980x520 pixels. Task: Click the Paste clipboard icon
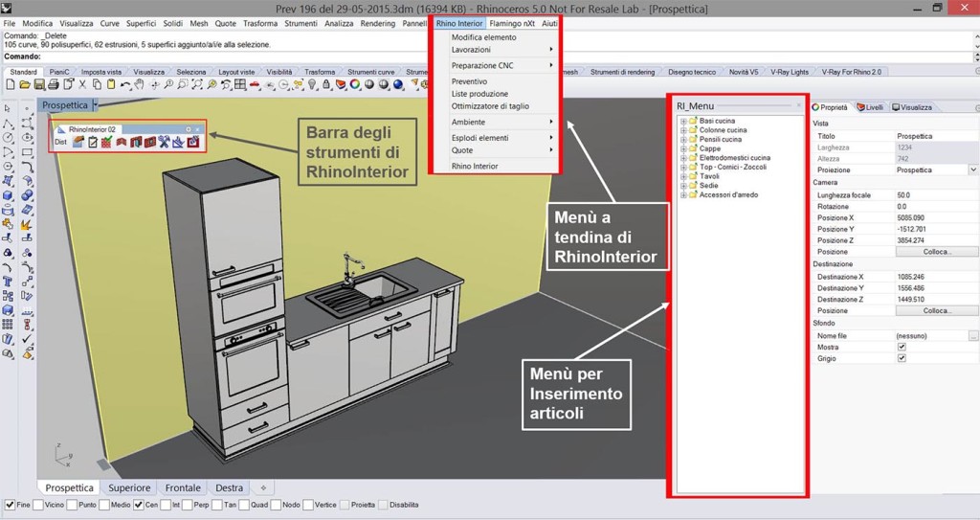pyautogui.click(x=111, y=84)
